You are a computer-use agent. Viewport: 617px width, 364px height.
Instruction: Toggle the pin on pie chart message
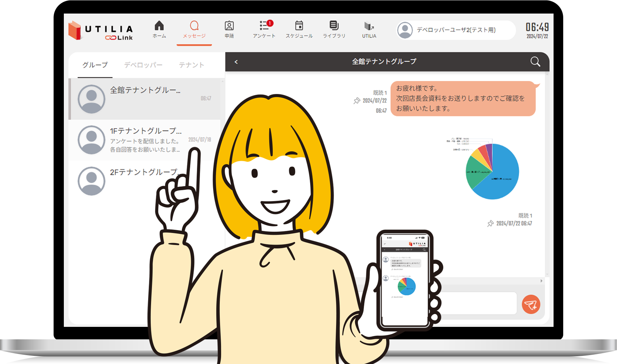pyautogui.click(x=490, y=224)
